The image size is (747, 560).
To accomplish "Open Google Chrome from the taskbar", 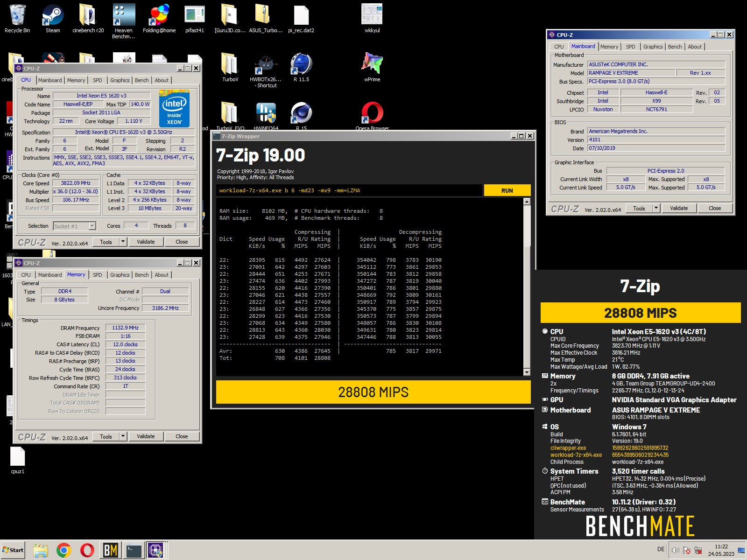I will point(63,551).
